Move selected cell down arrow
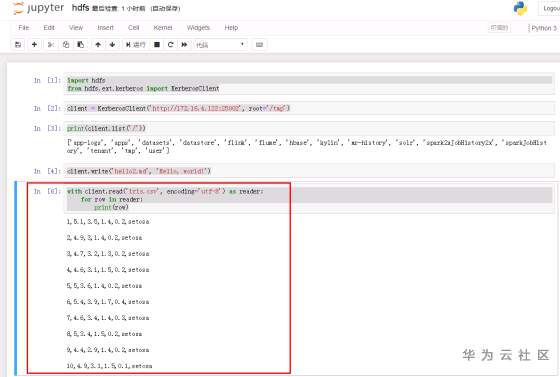 click(x=112, y=45)
